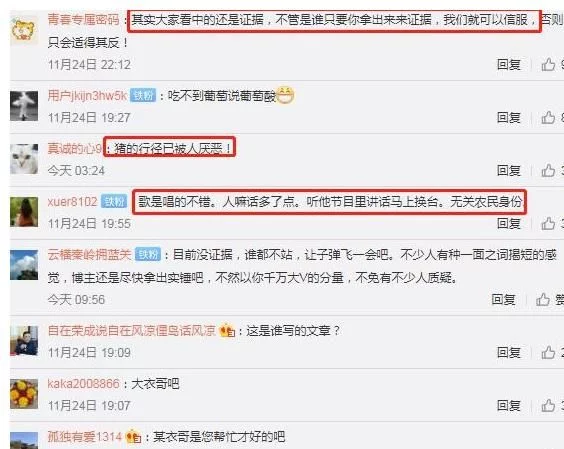Click the 铁粉 badge next to 用户jkijn3hw5k
The width and height of the screenshot is (564, 449).
[x=143, y=95]
